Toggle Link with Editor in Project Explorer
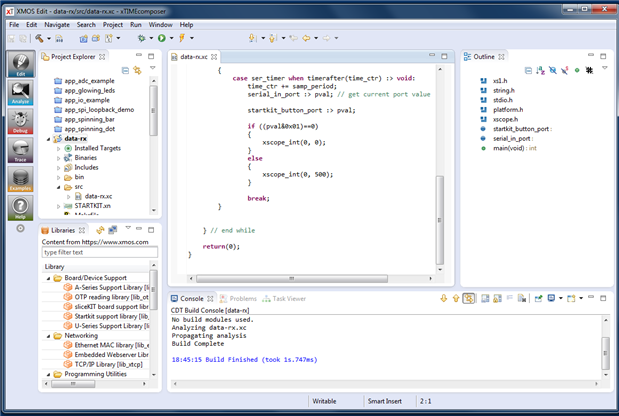This screenshot has width=619, height=416. tap(137, 70)
